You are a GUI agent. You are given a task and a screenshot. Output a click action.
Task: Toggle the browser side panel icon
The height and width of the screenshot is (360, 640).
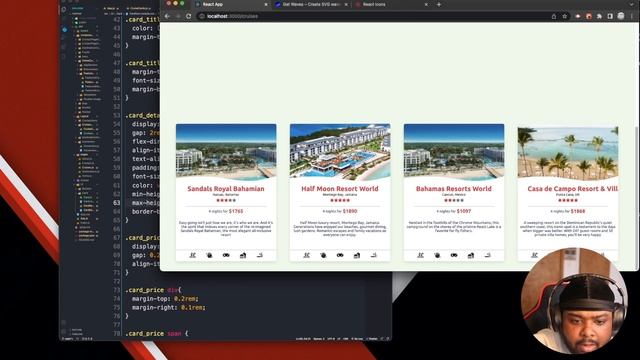610,16
